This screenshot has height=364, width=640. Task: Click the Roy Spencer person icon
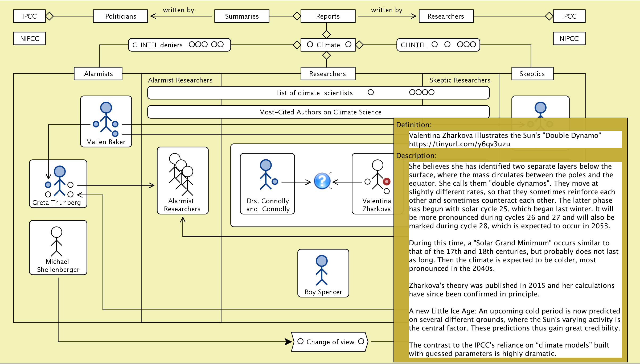pyautogui.click(x=322, y=270)
